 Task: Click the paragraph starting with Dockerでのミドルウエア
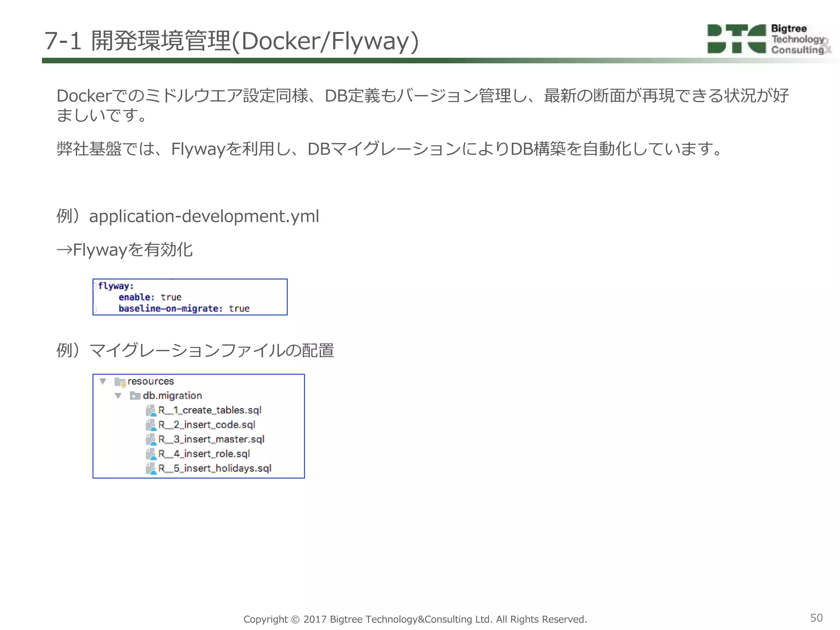pos(422,105)
